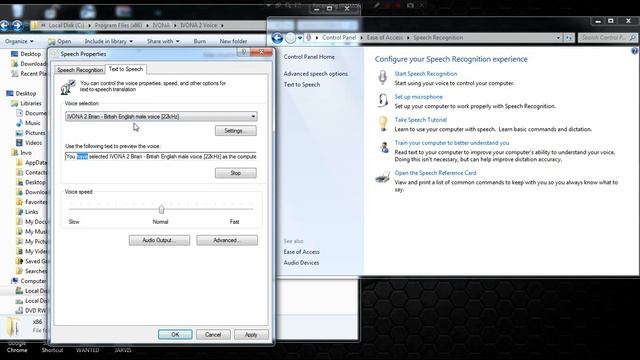Go back in the Control Panel window
640x360 pixels.
[277, 38]
